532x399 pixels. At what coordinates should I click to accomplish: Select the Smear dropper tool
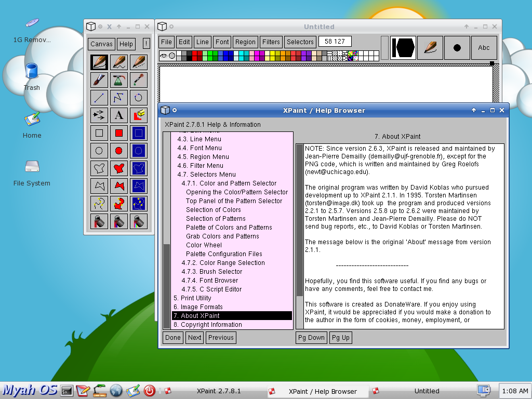[x=138, y=80]
